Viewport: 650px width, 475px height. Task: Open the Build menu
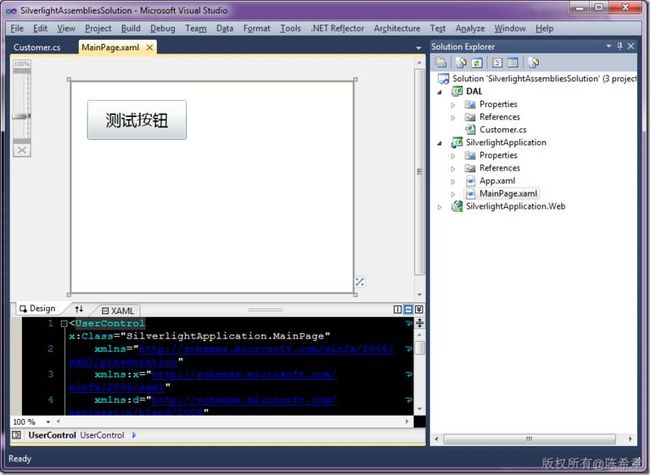(x=131, y=28)
